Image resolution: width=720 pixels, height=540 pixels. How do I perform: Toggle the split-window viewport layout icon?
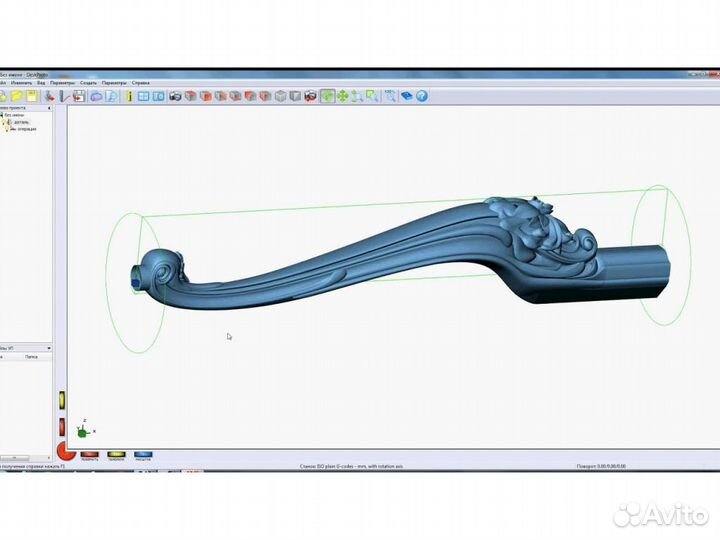coord(158,96)
